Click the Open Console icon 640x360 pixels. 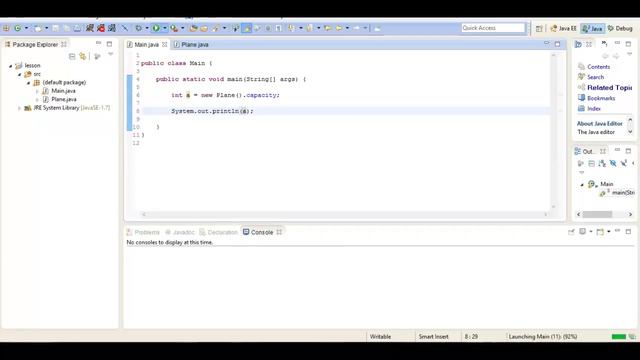click(x=600, y=232)
